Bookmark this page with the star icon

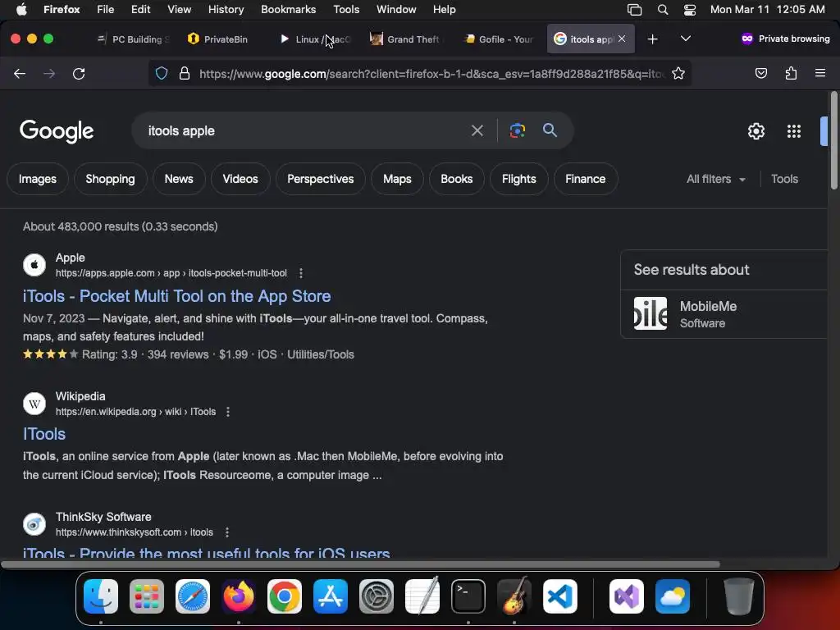tap(678, 73)
